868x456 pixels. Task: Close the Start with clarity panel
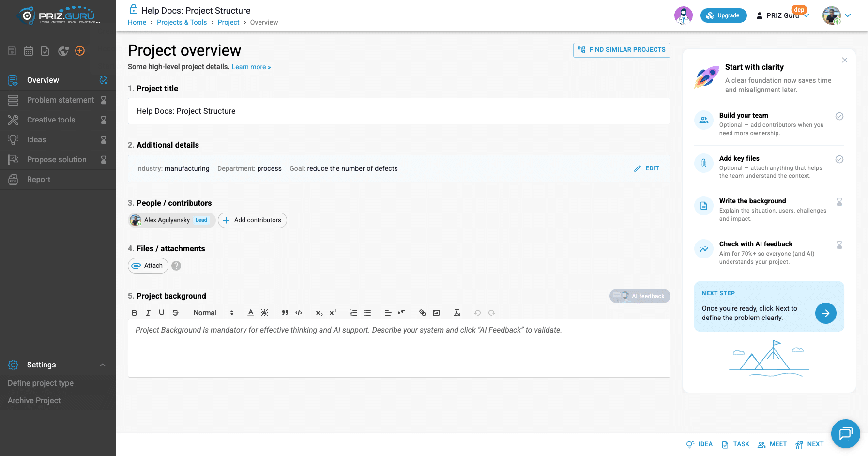click(845, 60)
